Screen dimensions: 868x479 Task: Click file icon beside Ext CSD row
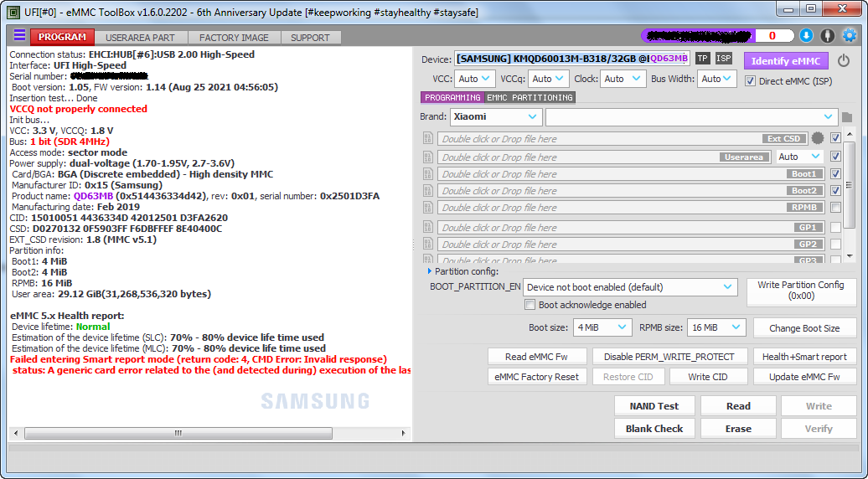(428, 138)
